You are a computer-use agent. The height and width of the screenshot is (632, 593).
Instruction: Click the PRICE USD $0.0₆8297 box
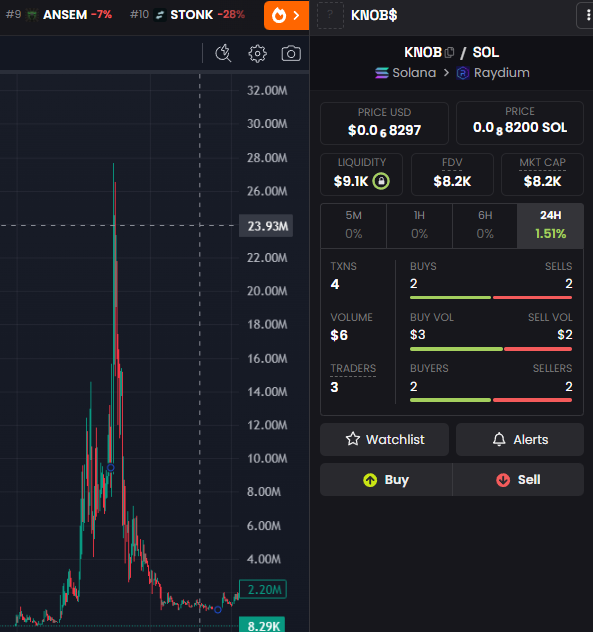(x=384, y=123)
